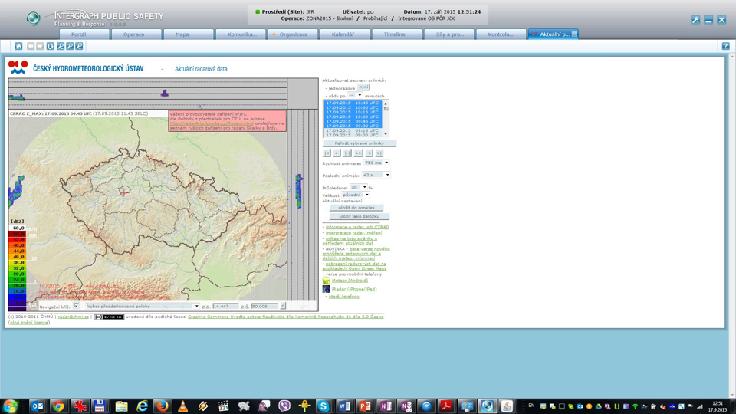This screenshot has width=736, height=414.
Task: Click the red 60 dBZ legend swatch
Action: point(17,234)
